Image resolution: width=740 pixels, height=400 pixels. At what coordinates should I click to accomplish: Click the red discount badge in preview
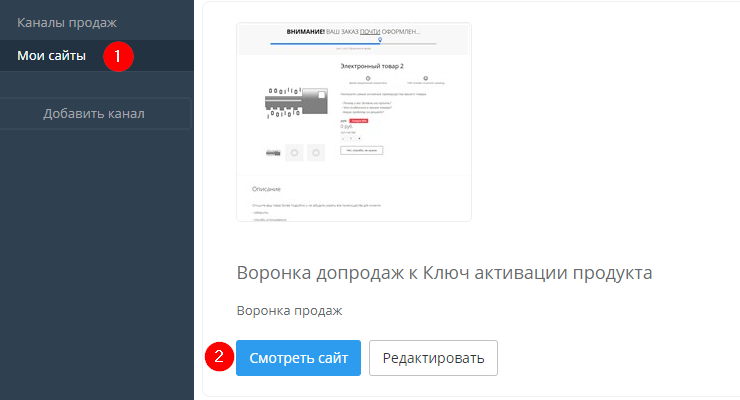tap(362, 120)
